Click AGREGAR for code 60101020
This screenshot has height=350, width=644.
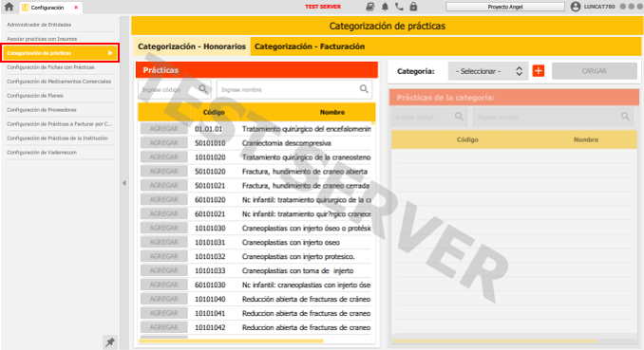click(164, 199)
